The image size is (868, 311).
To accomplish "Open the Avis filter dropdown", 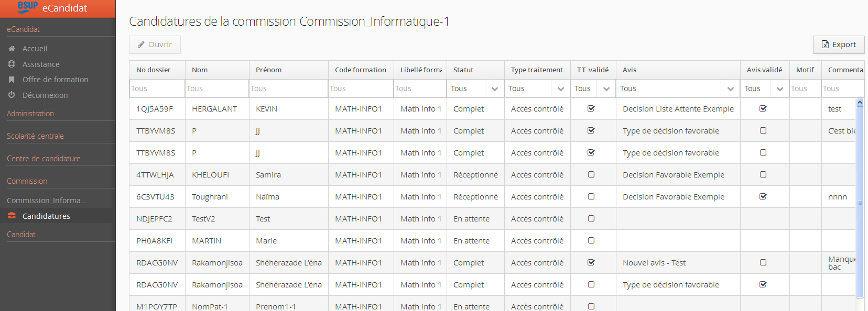I will pyautogui.click(x=730, y=89).
